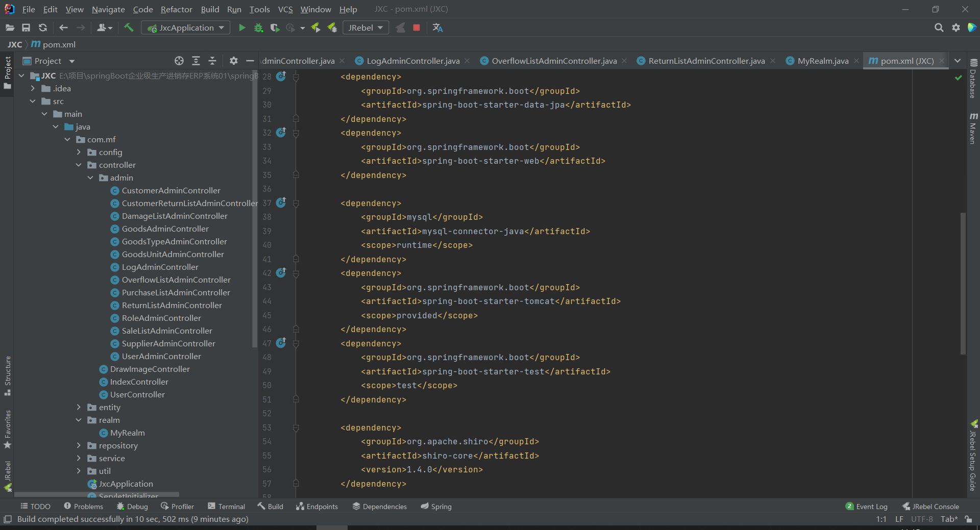Screen dimensions: 980x530
Task: Click the editor vertical scrollbar
Action: (x=963, y=283)
